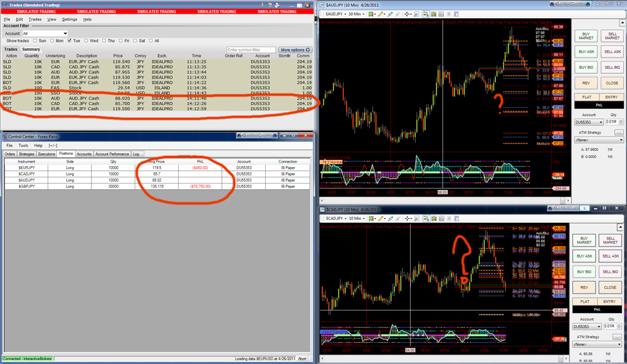Toggle Chart Trader panel in CADJPY chart
The width and height of the screenshot is (627, 364).
click(x=426, y=219)
